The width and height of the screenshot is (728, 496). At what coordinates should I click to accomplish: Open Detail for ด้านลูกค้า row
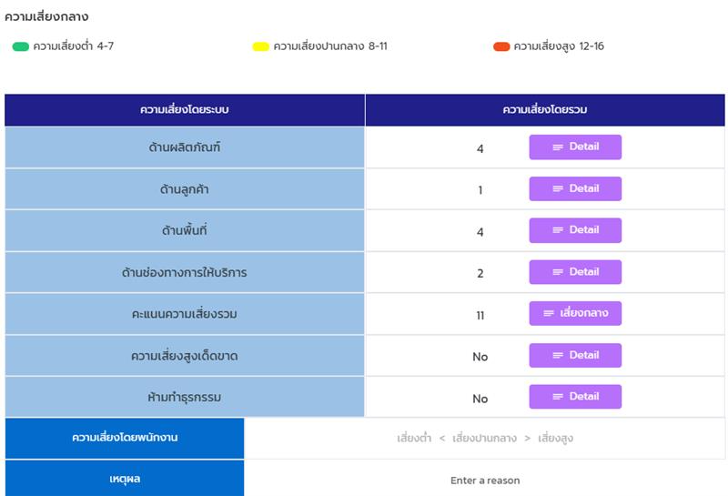click(x=575, y=189)
